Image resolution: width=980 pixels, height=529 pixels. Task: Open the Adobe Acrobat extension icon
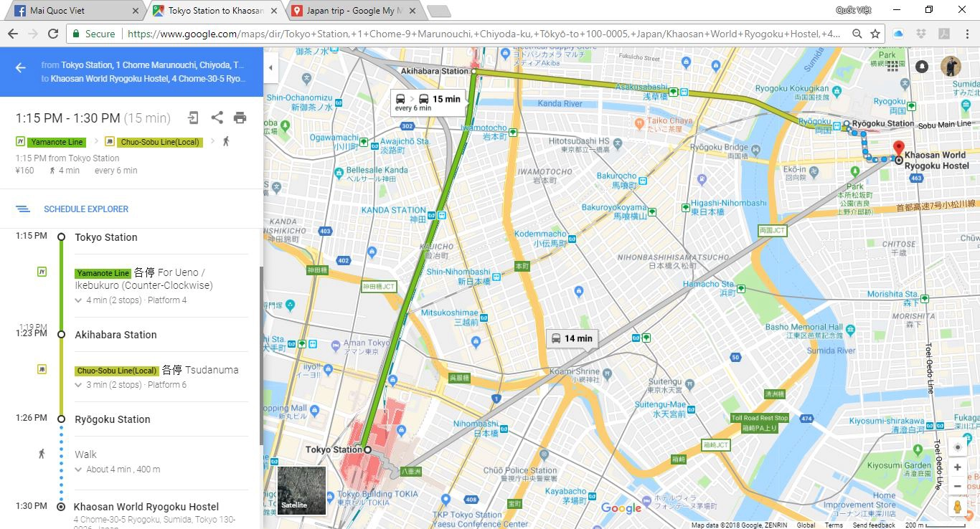click(x=944, y=34)
